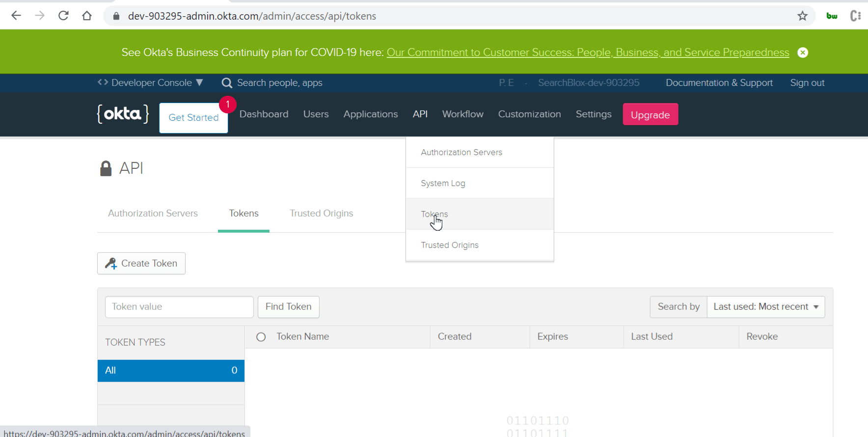The width and height of the screenshot is (868, 437).
Task: Open the Applications menu
Action: (371, 114)
